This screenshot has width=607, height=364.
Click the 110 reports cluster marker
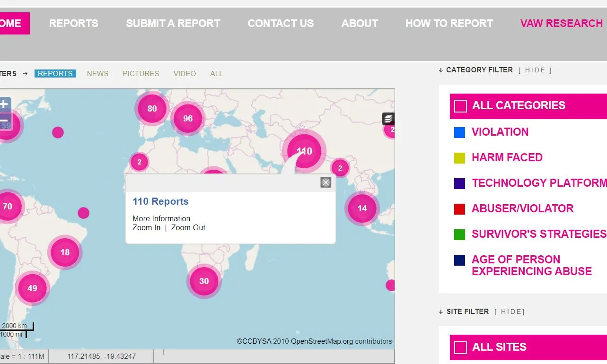pos(304,151)
